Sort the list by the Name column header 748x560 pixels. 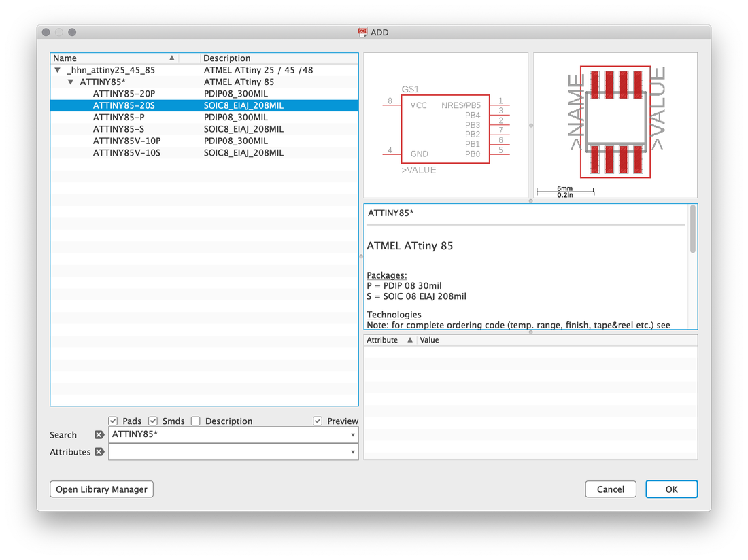[x=114, y=58]
